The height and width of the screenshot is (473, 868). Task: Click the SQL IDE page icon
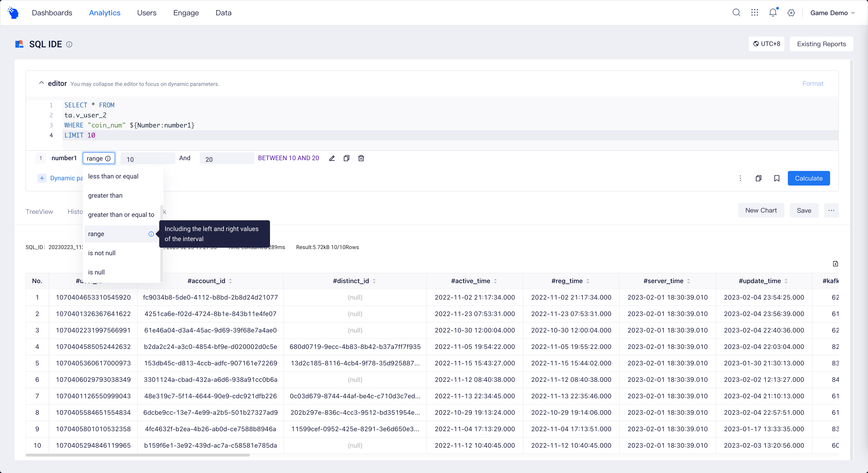click(x=20, y=44)
